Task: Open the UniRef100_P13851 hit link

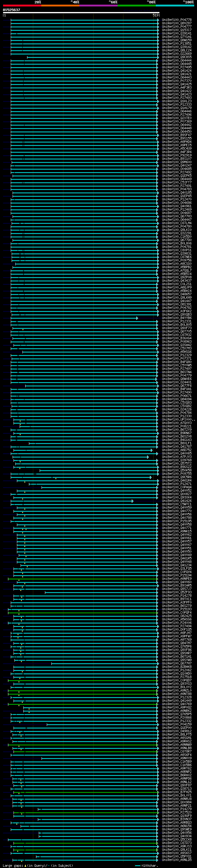Action: click(x=177, y=43)
